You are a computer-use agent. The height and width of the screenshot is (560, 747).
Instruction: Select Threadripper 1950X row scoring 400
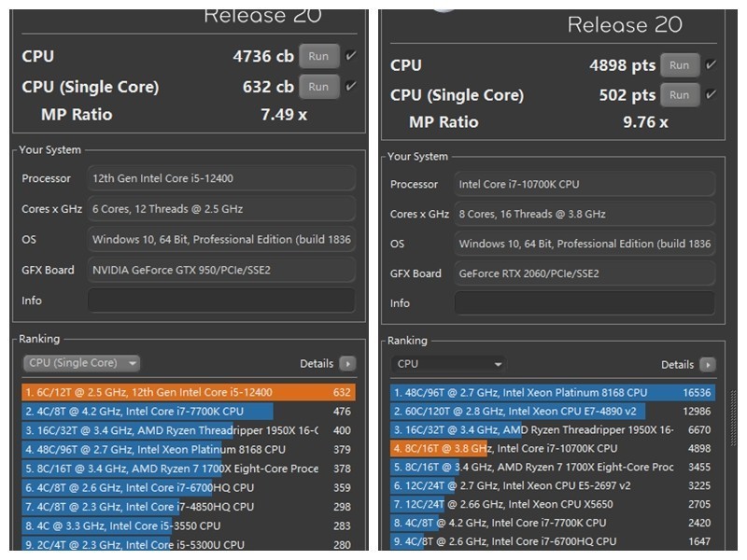pyautogui.click(x=189, y=430)
